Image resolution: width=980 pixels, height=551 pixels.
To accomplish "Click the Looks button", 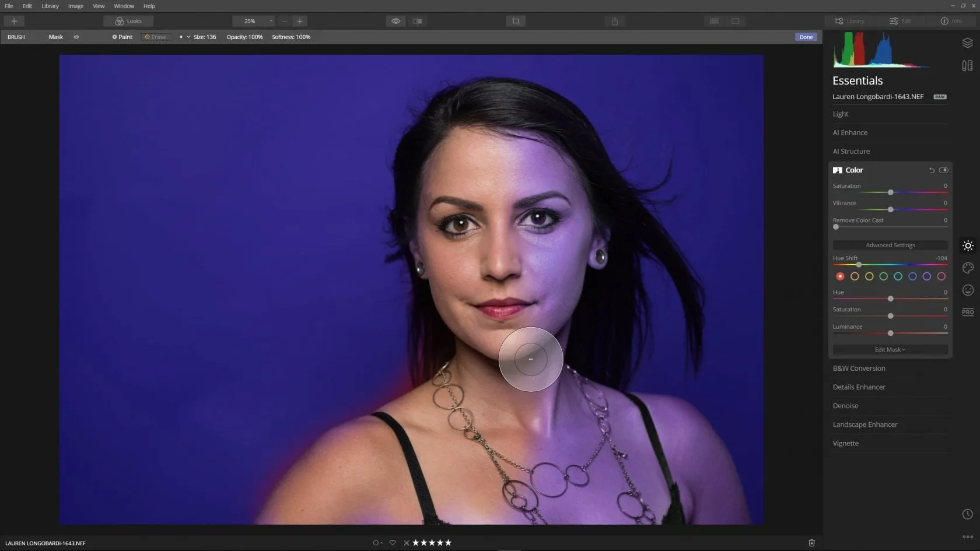I will (x=128, y=21).
